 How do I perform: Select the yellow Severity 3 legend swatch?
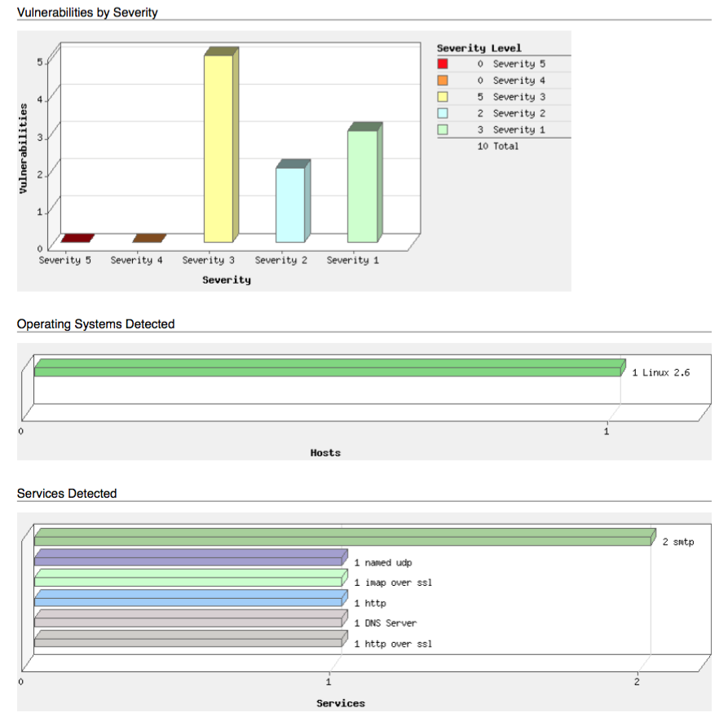pyautogui.click(x=443, y=96)
